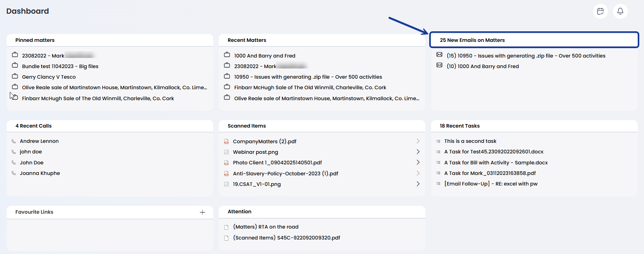Screen dimensions: 644x254
Task: Open recent matter 1000 And Barry and Fred
Action: 265,56
